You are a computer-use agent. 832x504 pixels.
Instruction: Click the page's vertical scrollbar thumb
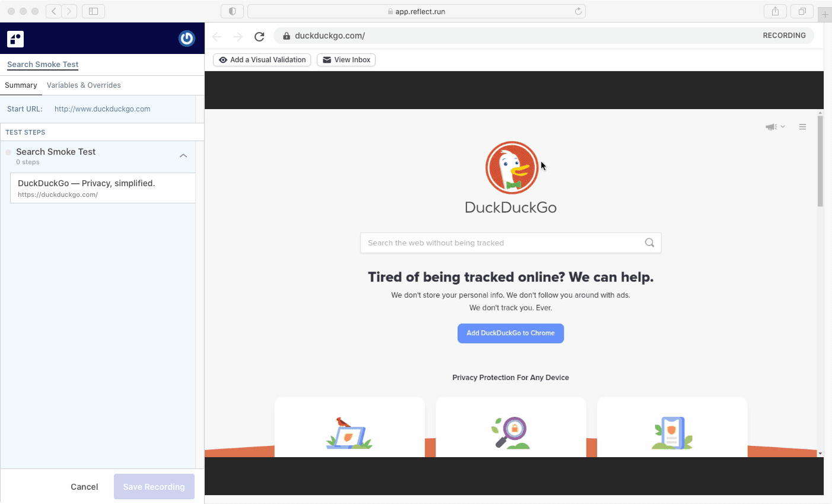point(820,160)
